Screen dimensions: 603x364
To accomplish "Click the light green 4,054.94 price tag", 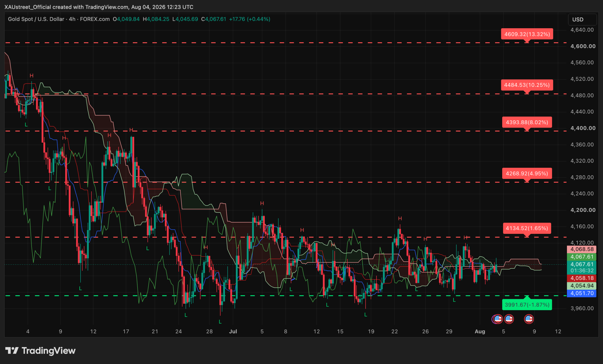I will tap(582, 286).
